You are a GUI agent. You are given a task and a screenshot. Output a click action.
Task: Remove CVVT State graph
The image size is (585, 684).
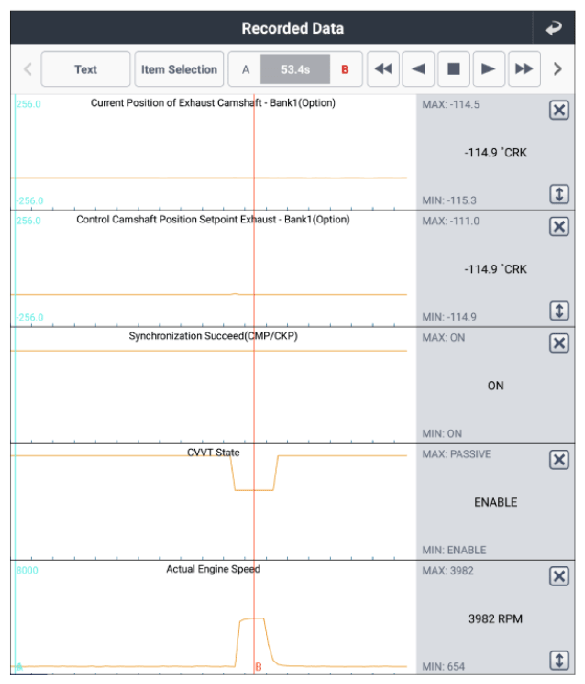(x=559, y=460)
